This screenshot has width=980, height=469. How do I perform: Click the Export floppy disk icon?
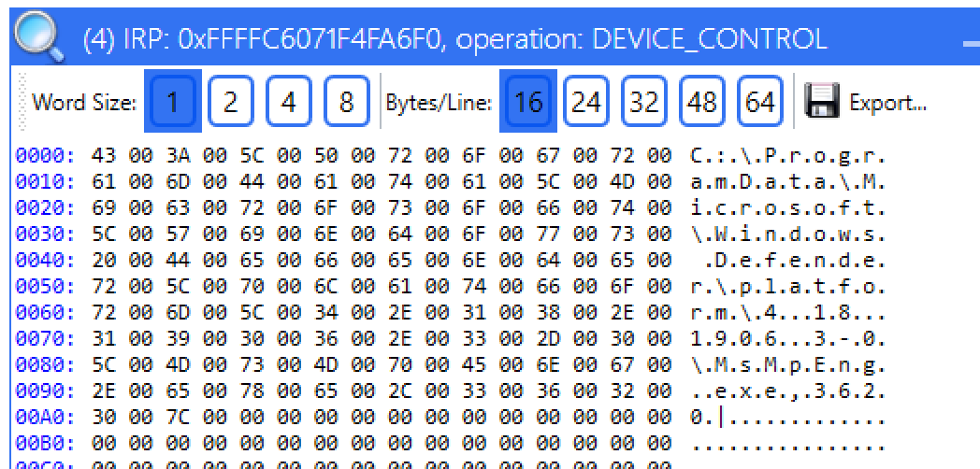click(821, 103)
